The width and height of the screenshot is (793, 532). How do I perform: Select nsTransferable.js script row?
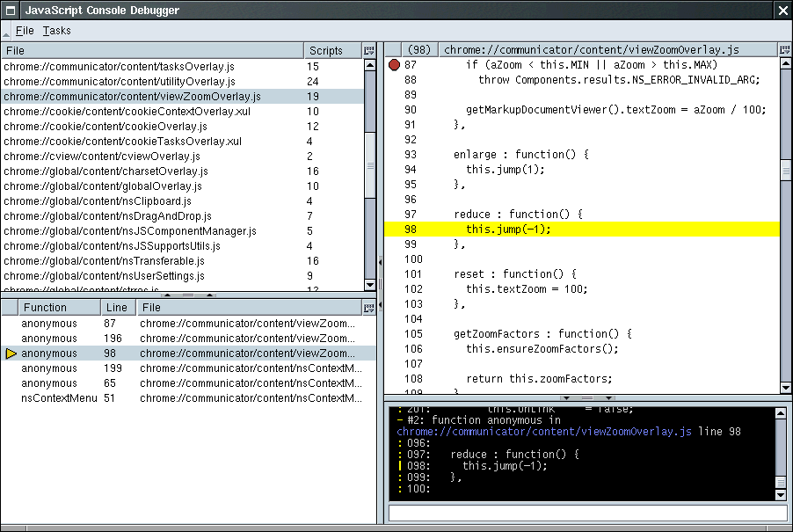coord(183,261)
